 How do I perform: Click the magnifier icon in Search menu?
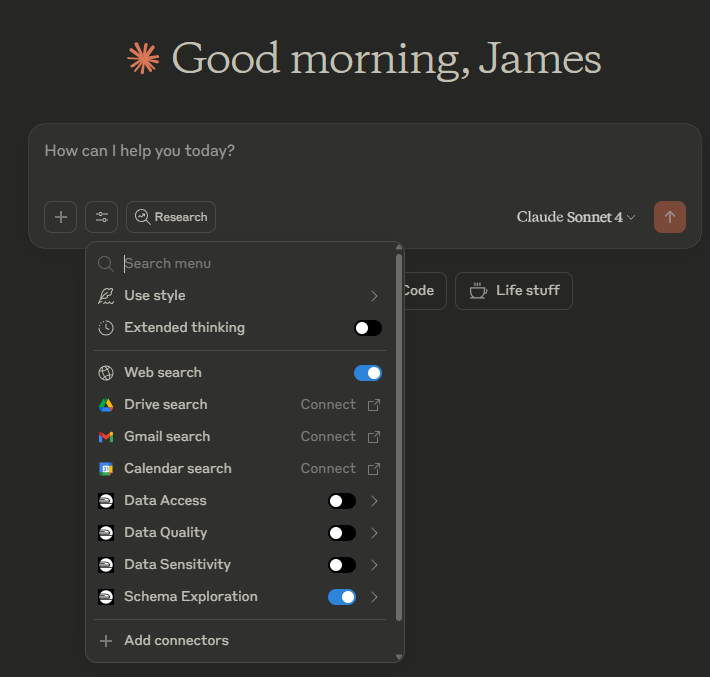(106, 264)
